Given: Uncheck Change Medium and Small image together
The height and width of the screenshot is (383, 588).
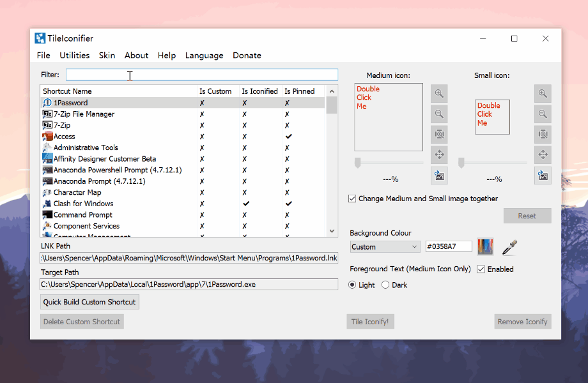Looking at the screenshot, I should (352, 199).
